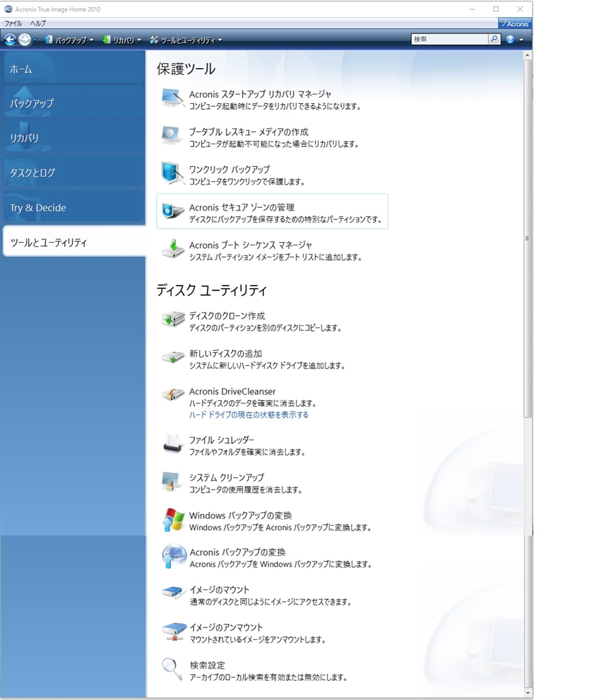Select the ホーム sidebar tab

[73, 69]
